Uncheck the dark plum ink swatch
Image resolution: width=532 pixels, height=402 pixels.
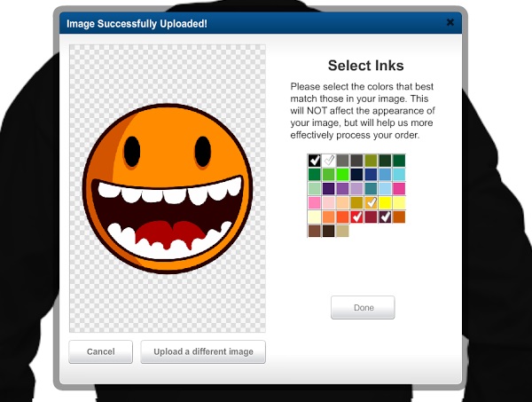click(x=386, y=217)
